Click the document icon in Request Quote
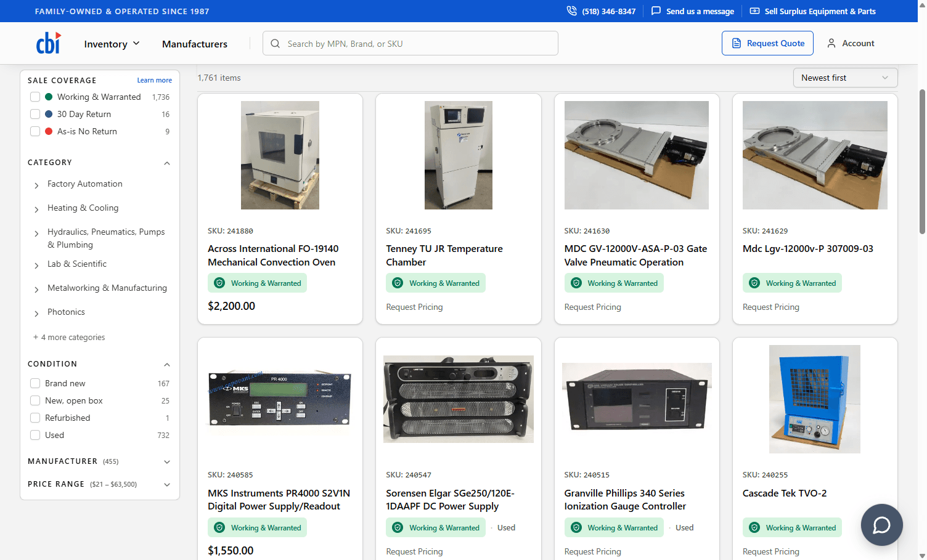927x560 pixels. [737, 43]
